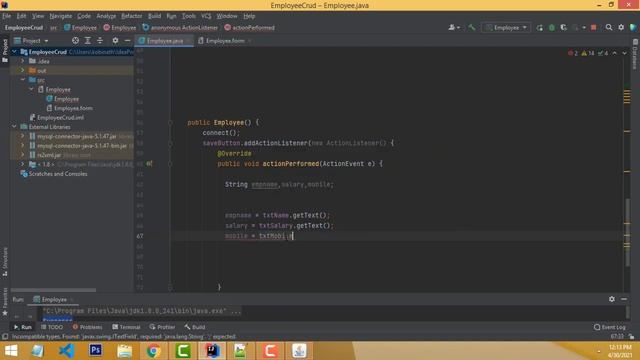
Task: Click the Build hammer icon
Action: point(471,27)
